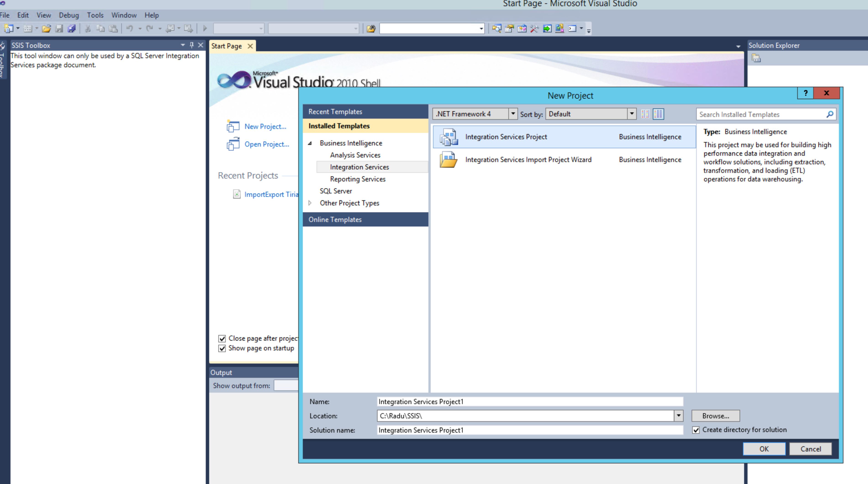Open the Tools menu
The image size is (868, 484).
click(95, 15)
